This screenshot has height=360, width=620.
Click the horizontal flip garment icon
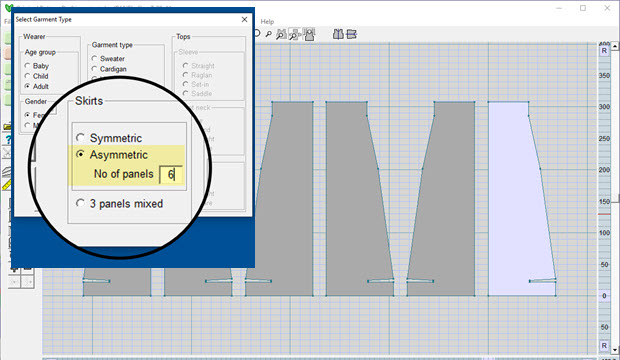[x=352, y=34]
